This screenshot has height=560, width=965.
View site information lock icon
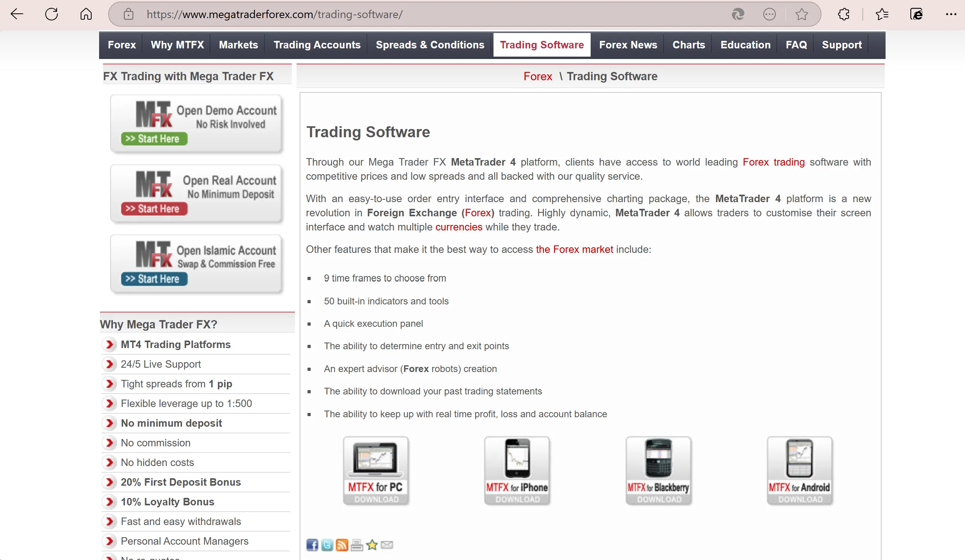(x=129, y=15)
